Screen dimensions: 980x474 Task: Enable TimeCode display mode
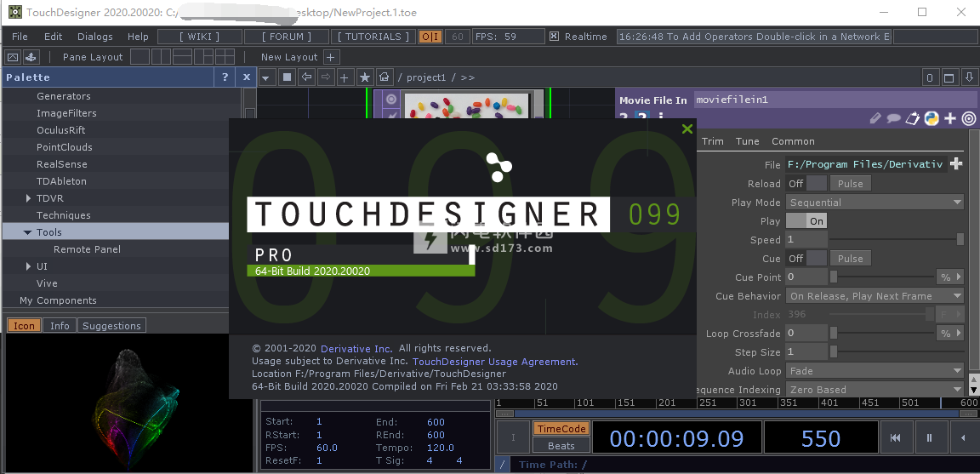(561, 428)
